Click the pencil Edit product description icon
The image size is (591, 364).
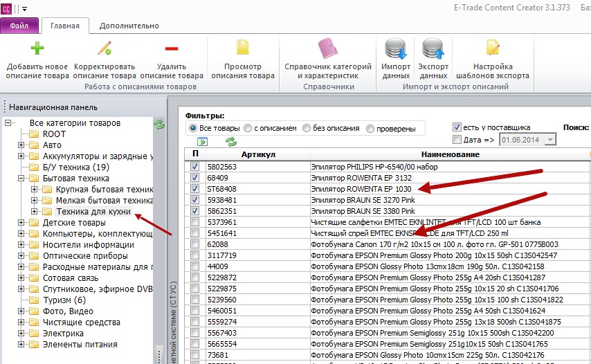coord(104,48)
